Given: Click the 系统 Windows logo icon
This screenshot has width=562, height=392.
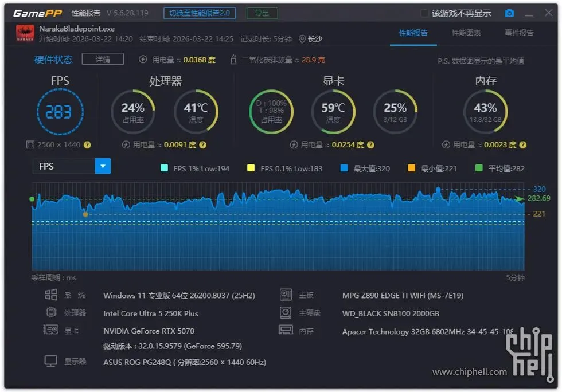Looking at the screenshot, I should [x=51, y=295].
